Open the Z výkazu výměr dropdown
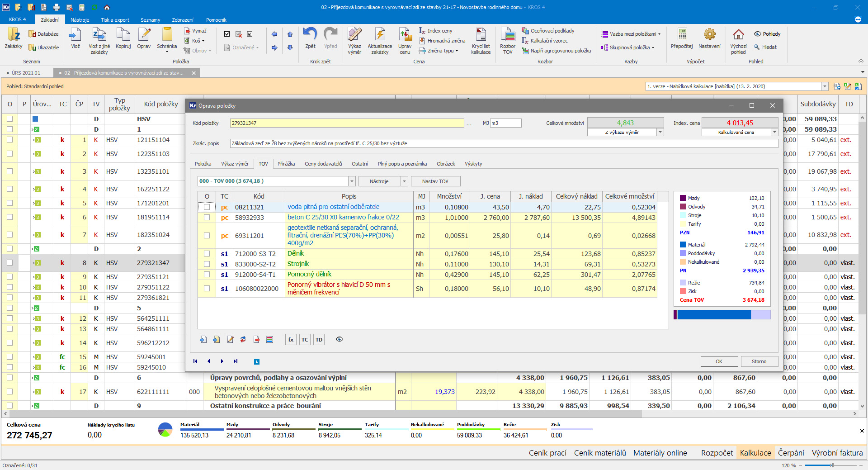Viewport: 868px width, 470px height. click(x=660, y=133)
